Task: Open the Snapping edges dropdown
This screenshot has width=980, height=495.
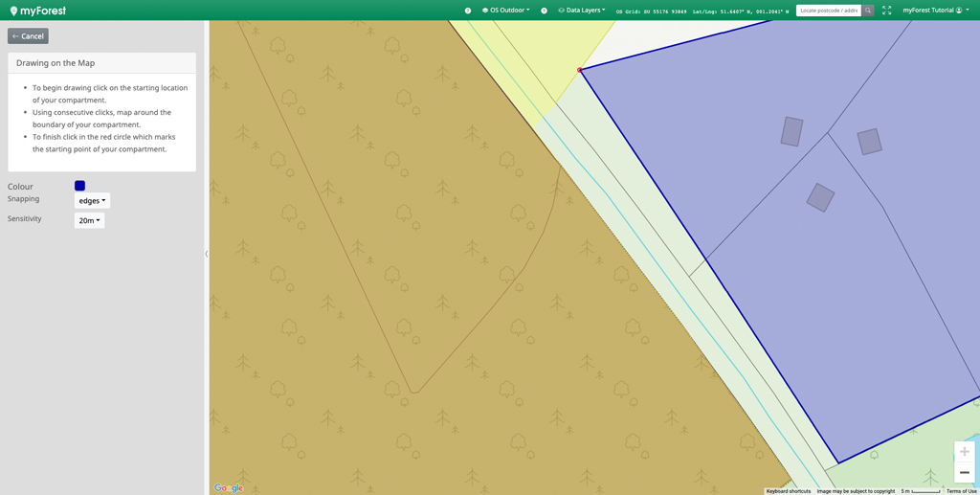Action: (x=92, y=201)
